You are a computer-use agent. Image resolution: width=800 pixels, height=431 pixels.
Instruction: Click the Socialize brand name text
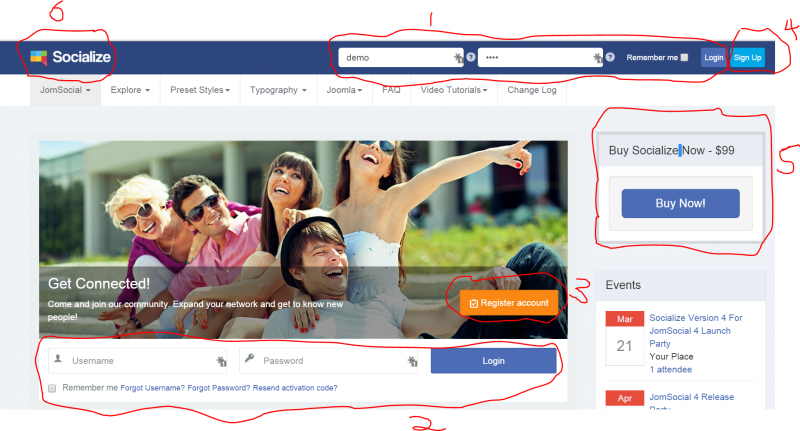82,57
